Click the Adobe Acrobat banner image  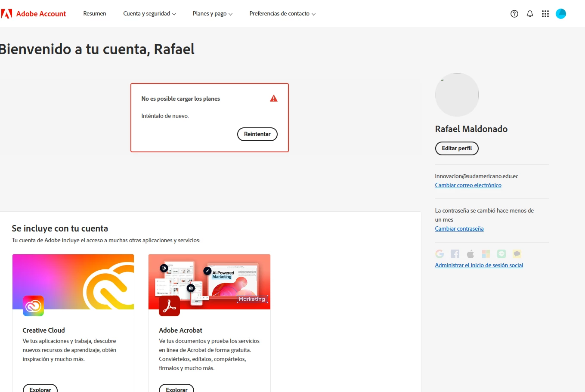pos(209,282)
